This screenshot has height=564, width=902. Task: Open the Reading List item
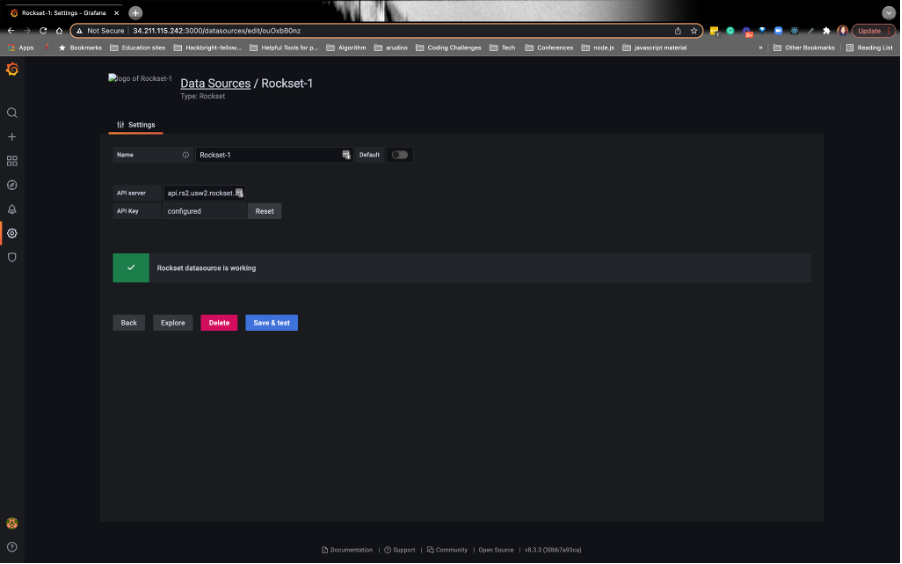pos(869,48)
